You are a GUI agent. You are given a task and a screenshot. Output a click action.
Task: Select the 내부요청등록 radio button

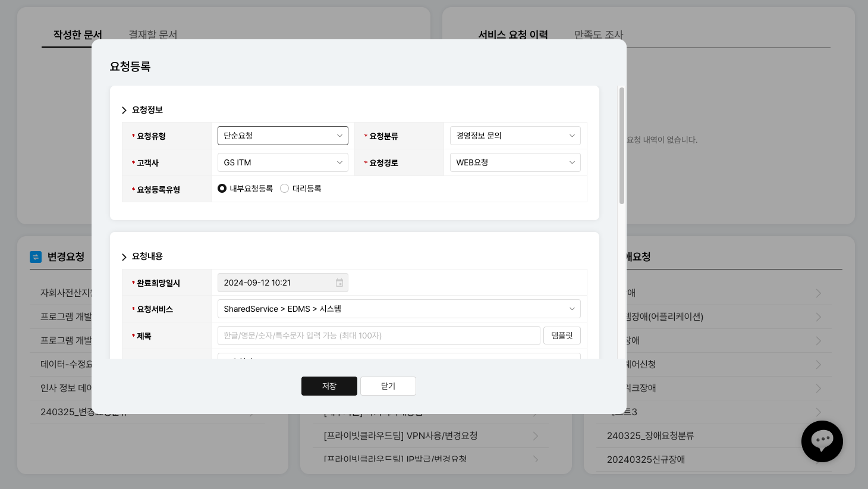[x=222, y=189]
